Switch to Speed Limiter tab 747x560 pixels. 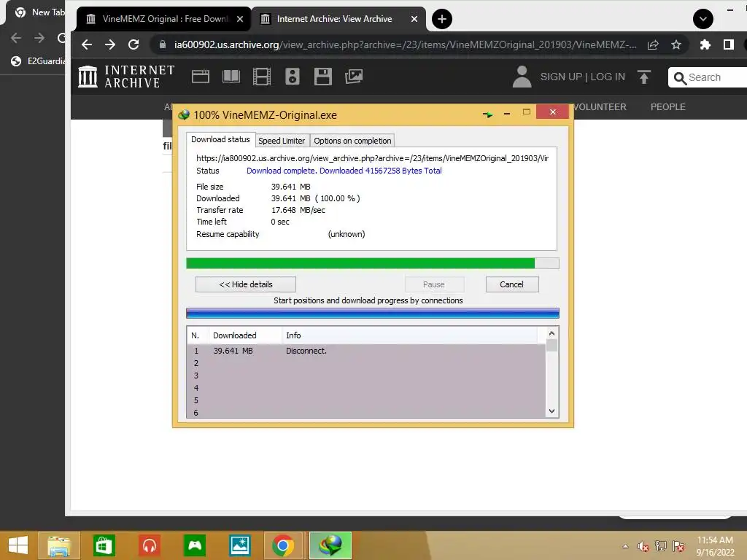click(282, 141)
